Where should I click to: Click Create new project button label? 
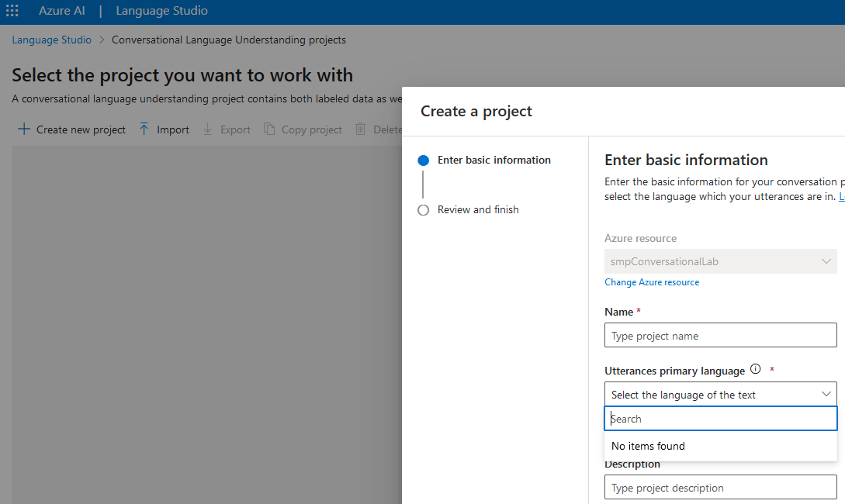pyautogui.click(x=81, y=129)
